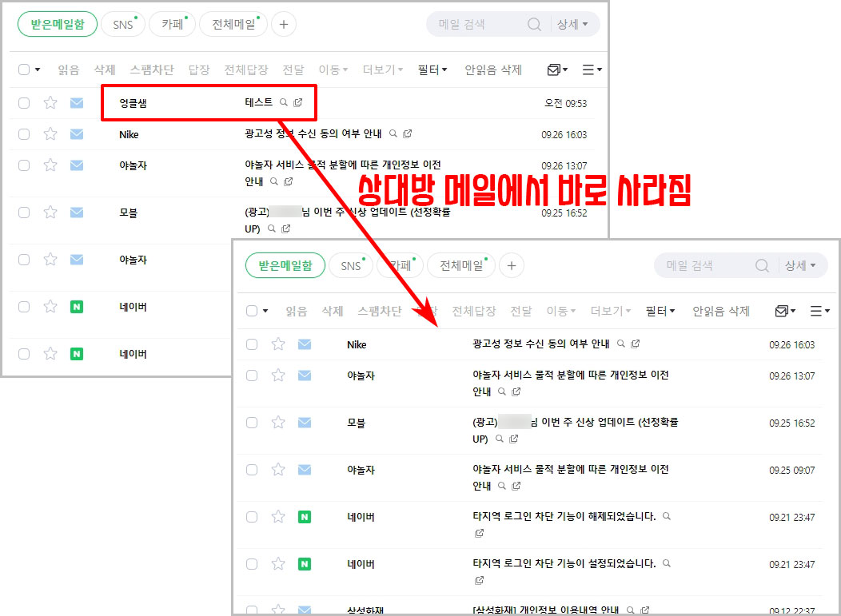
Task: Click 스팸차단 to block spam
Action: pos(152,70)
